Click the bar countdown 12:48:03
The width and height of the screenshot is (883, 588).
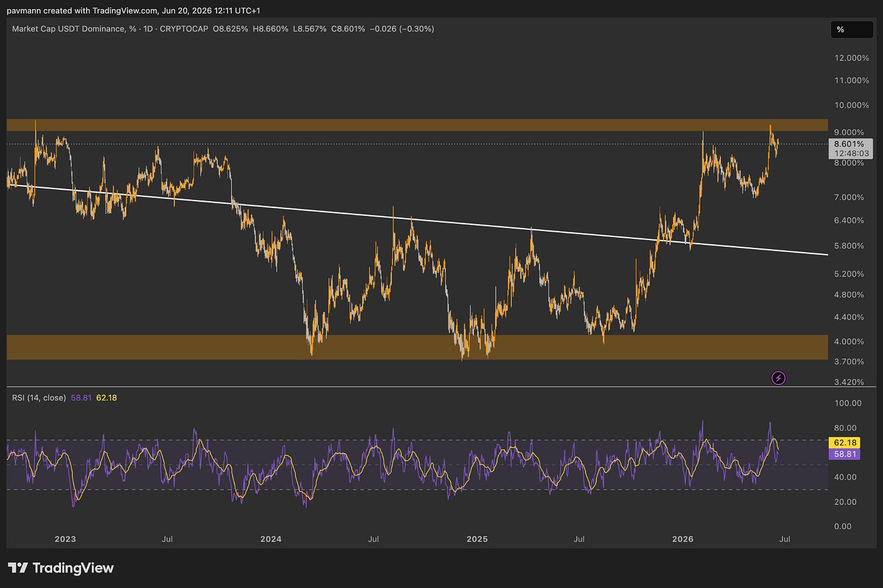click(x=851, y=154)
